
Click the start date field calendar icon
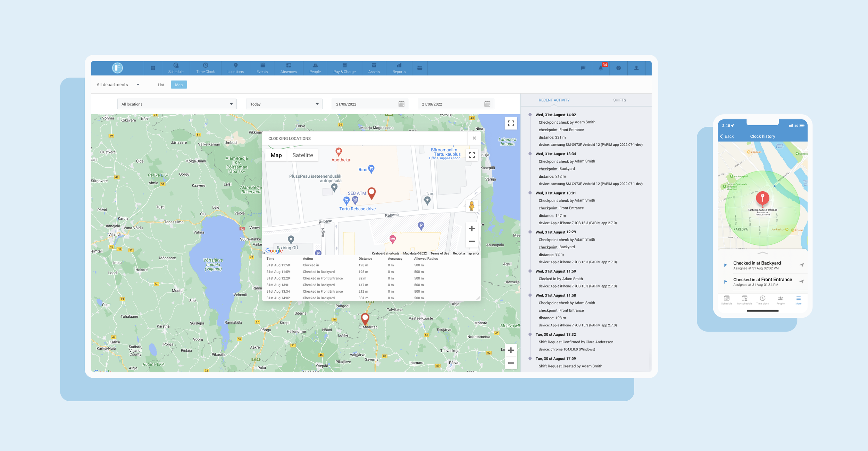click(x=401, y=104)
